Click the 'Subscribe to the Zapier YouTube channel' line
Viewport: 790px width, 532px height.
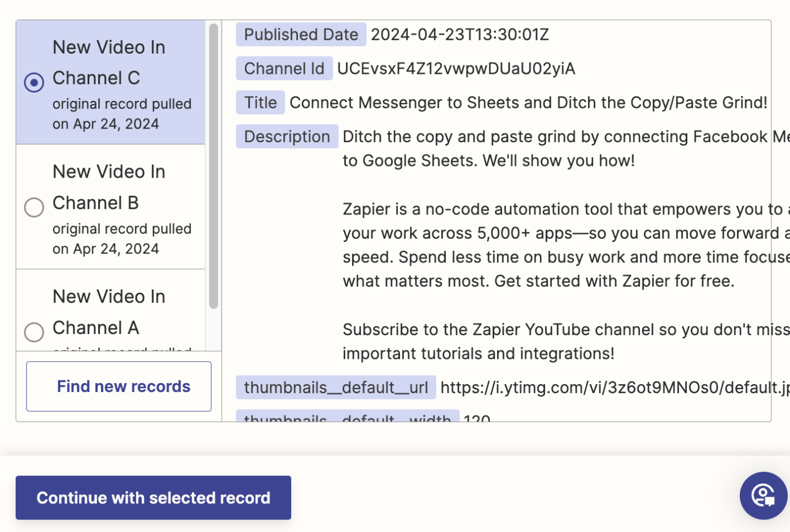(566, 329)
